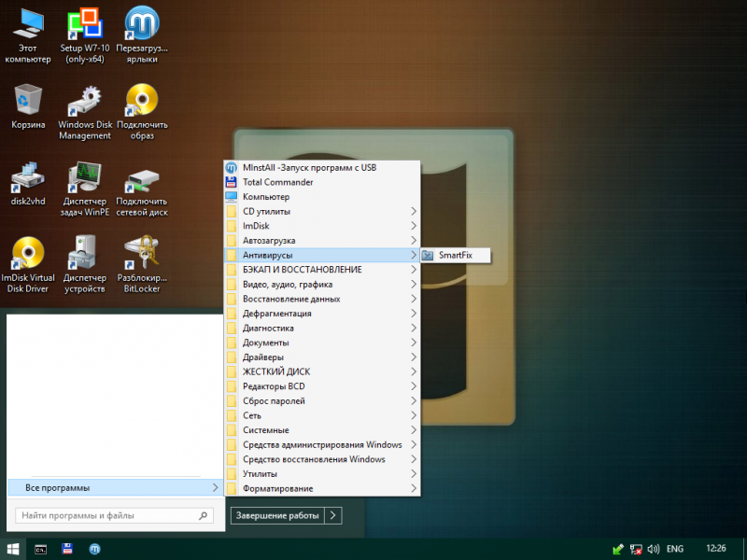747x560 pixels.
Task: Launch ImDisk Virtual Disk Driver icon
Action: point(28,265)
